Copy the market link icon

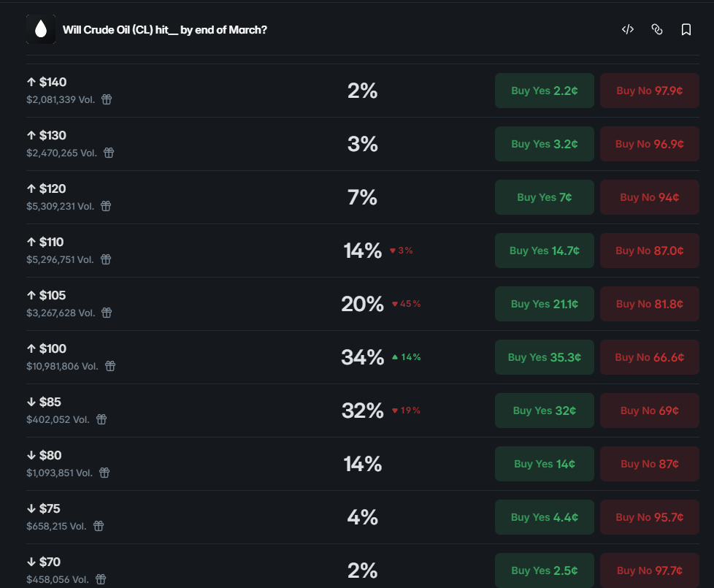coord(656,30)
